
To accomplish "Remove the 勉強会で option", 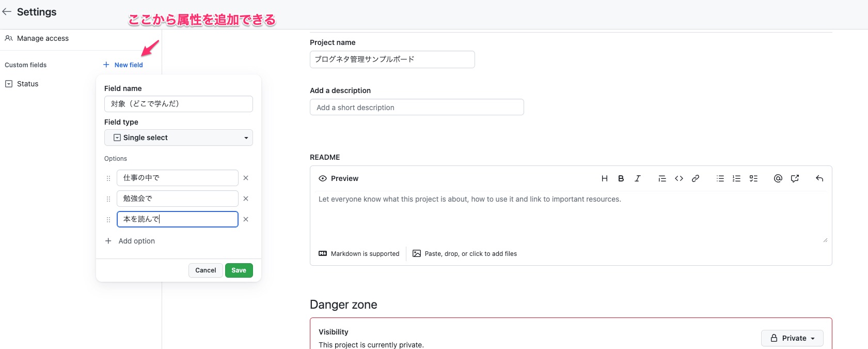I will pos(246,199).
